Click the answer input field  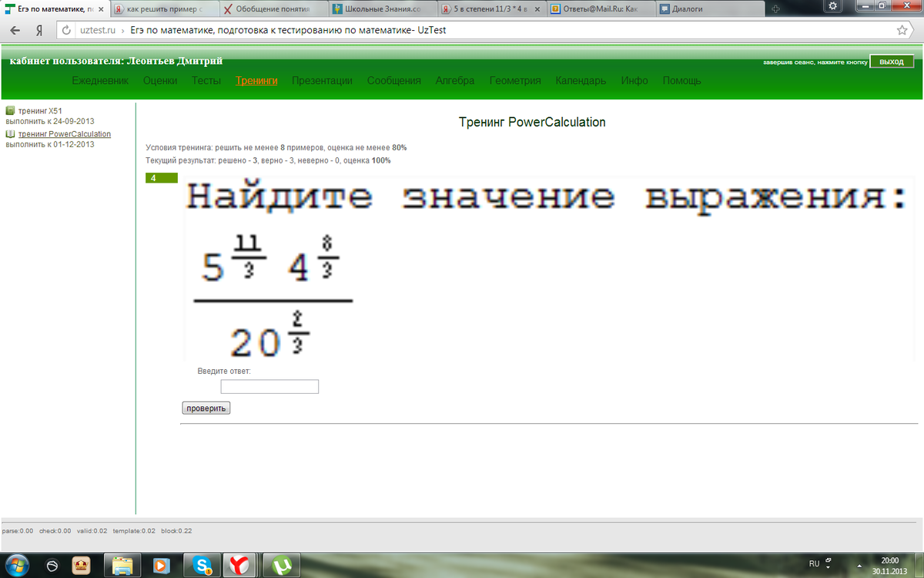[x=269, y=387]
